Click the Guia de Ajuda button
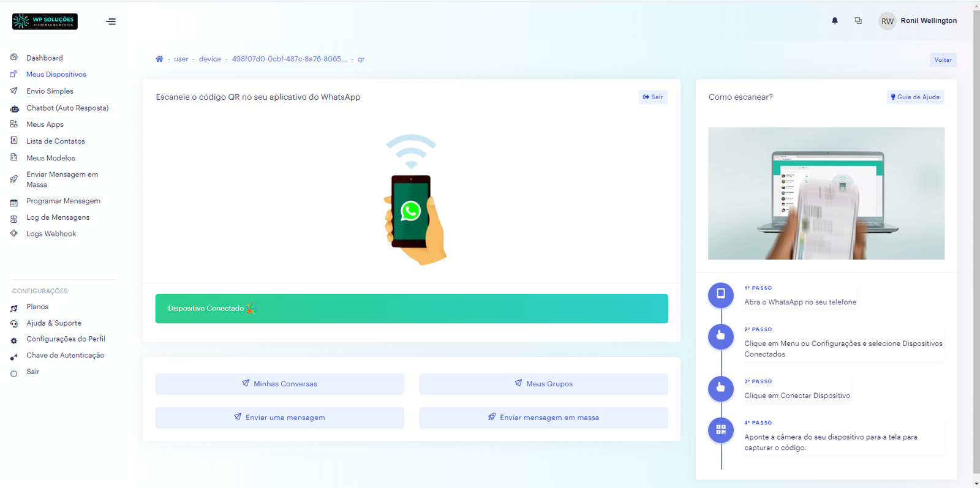The width and height of the screenshot is (980, 488). (914, 97)
